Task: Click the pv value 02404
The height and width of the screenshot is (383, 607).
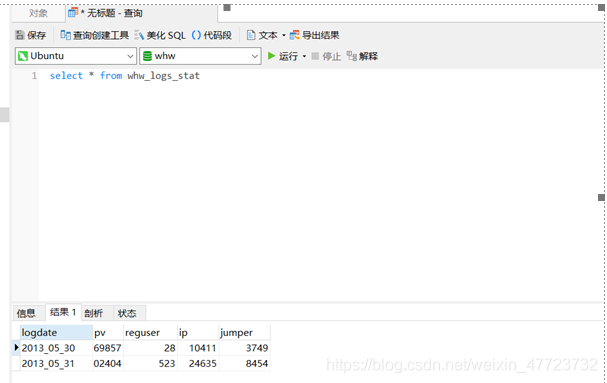Action: coord(108,363)
